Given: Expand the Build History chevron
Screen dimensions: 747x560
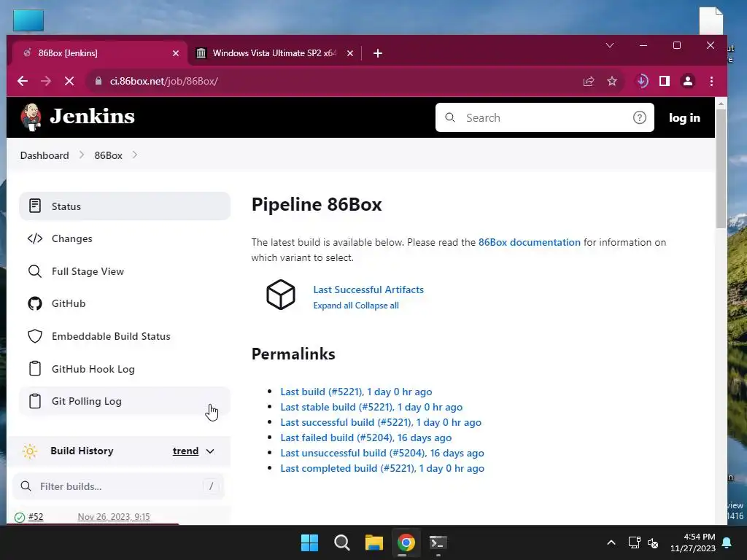Looking at the screenshot, I should (x=210, y=451).
